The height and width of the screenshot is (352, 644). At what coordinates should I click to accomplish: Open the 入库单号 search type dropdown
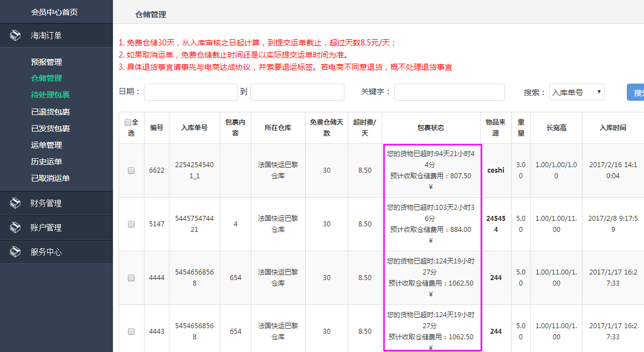coord(576,92)
